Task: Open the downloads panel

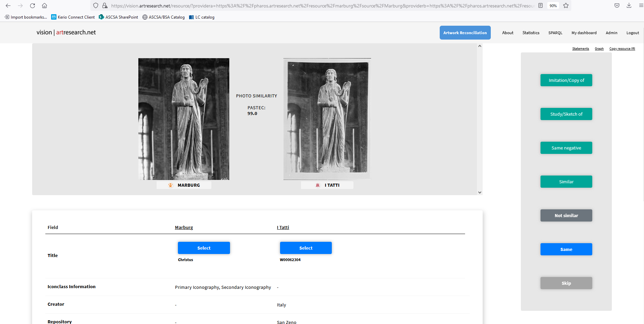Action: [629, 6]
